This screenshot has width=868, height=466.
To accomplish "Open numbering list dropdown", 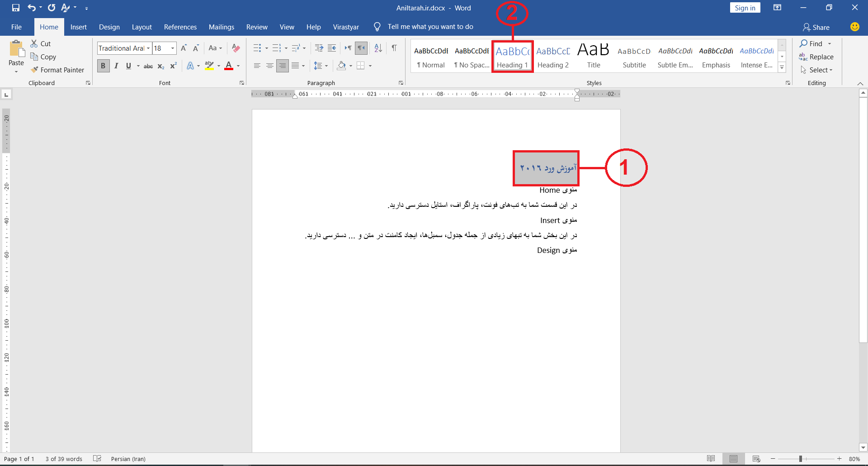I will click(286, 48).
